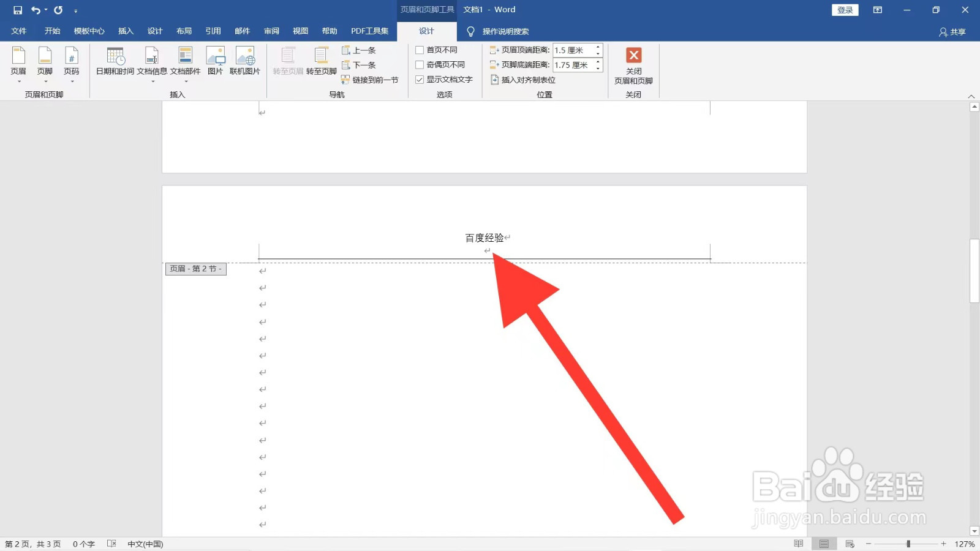Switch to the 帮助 Help tab
The width and height of the screenshot is (980, 551).
point(330,31)
